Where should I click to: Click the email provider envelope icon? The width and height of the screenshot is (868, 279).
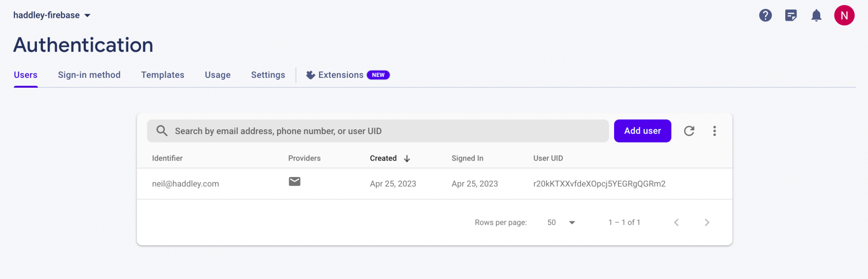(x=295, y=182)
